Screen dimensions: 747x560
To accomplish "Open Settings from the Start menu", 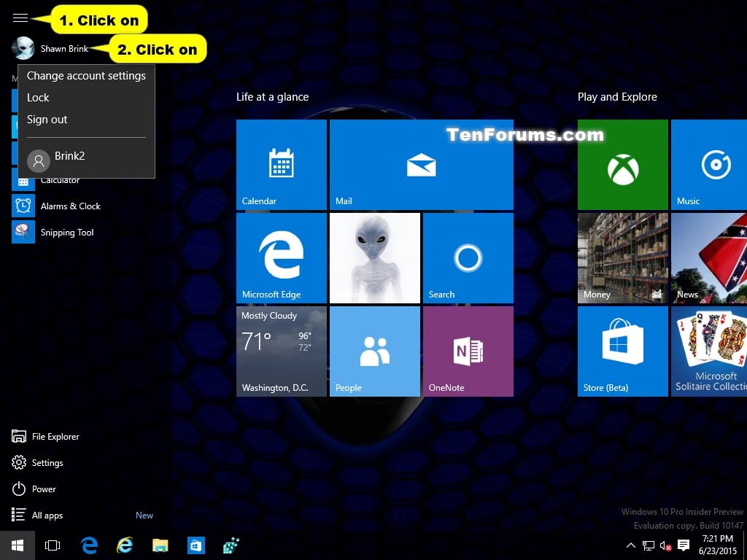I will (x=37, y=462).
